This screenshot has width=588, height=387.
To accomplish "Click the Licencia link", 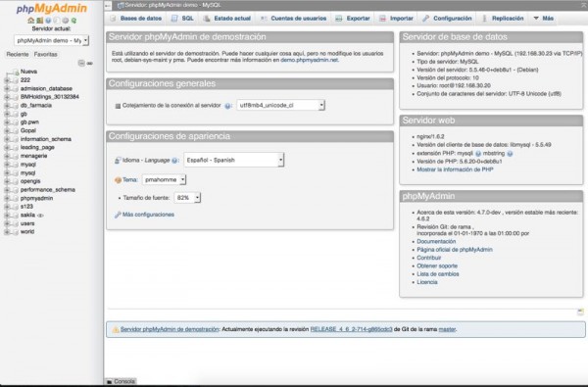I will 426,282.
